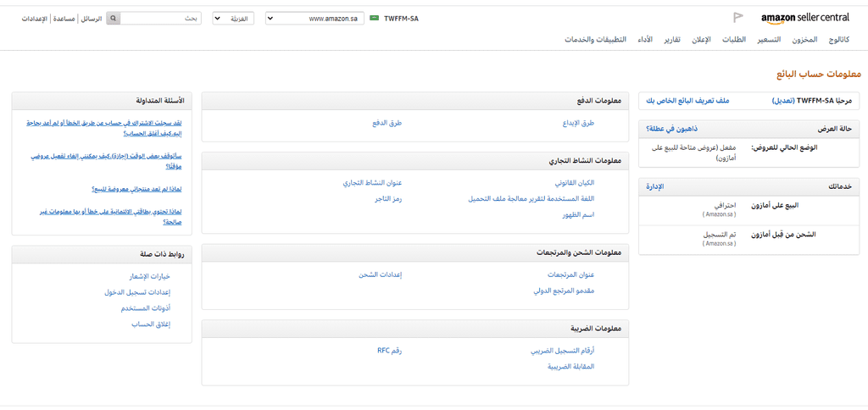Image resolution: width=868 pixels, height=410 pixels.
Task: Open the التسعير menu
Action: pyautogui.click(x=769, y=40)
